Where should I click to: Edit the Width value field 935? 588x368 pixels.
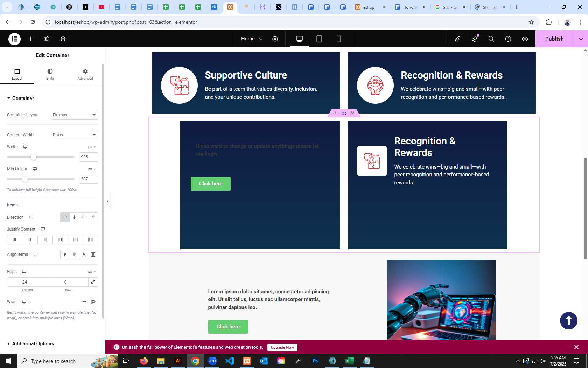(x=88, y=157)
